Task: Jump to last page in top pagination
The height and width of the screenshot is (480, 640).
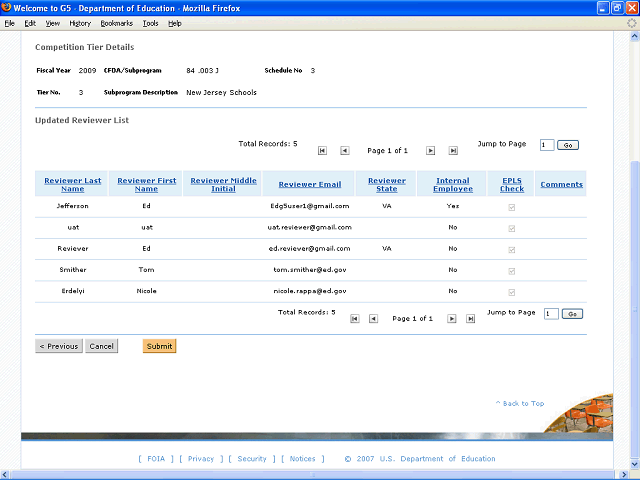Action: [453, 151]
